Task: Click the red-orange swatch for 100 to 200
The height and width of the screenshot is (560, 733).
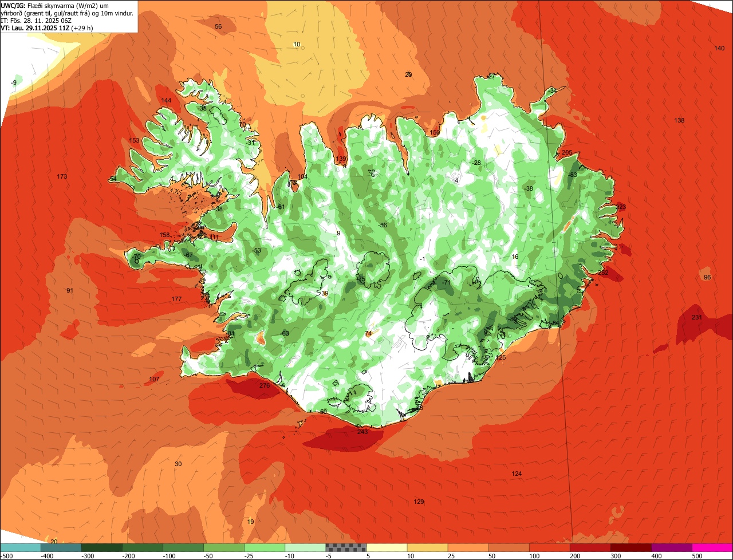Action: point(549,547)
